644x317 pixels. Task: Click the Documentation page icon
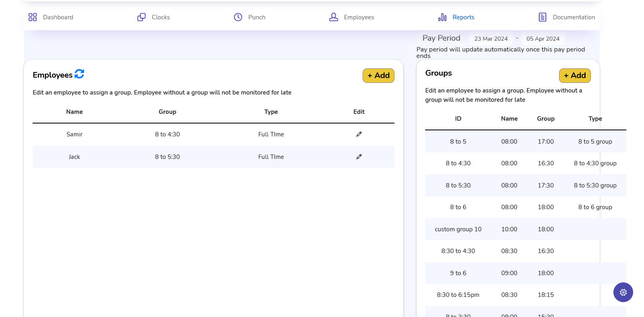[542, 17]
